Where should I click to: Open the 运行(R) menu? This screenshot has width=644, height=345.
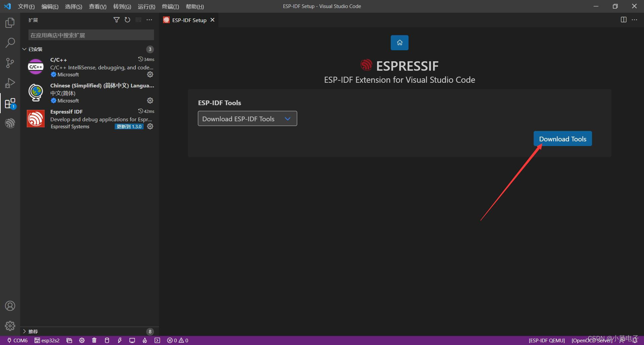tap(147, 6)
